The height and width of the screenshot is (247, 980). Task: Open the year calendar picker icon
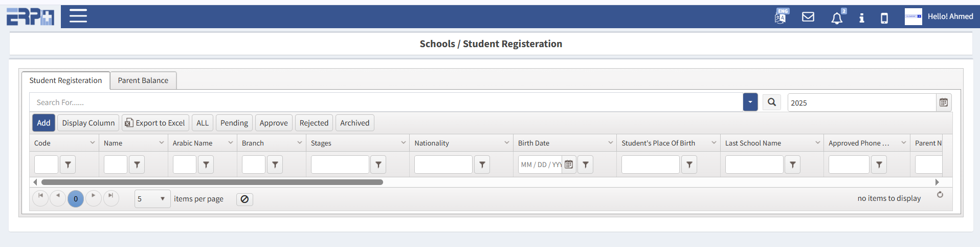pos(944,102)
